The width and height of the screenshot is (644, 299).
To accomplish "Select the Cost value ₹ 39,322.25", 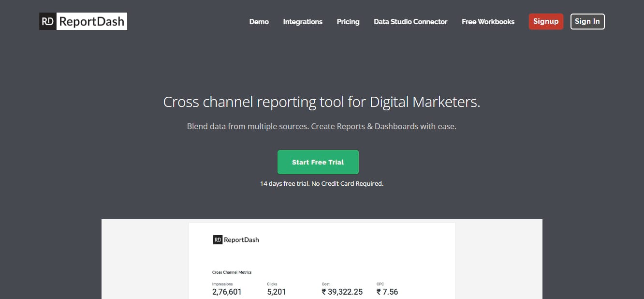I will click(x=342, y=292).
